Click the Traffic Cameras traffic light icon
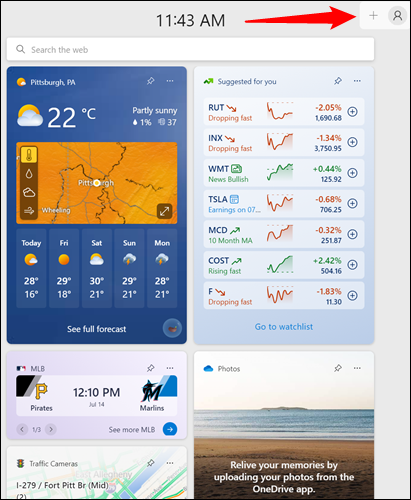Screen dimensions: 411x500 pos(21,463)
